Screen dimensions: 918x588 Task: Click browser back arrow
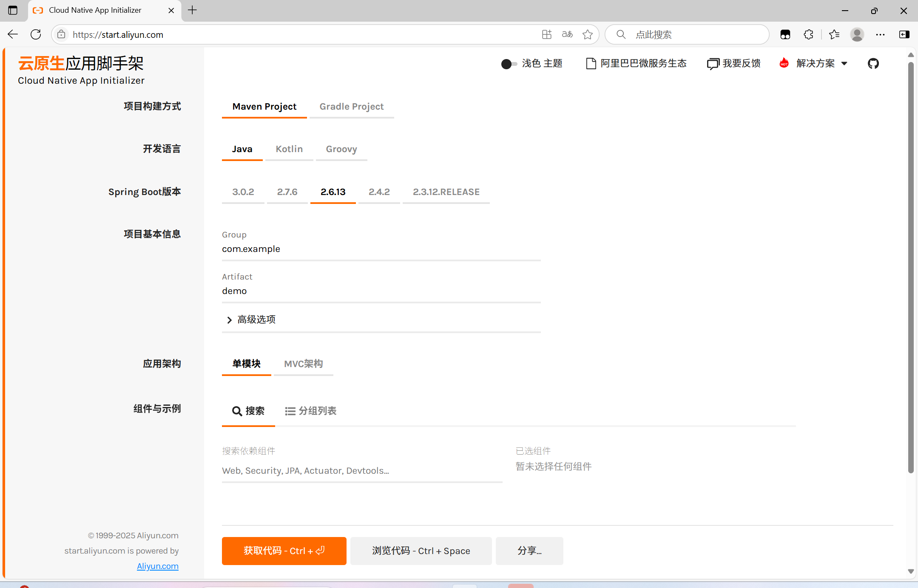13,34
